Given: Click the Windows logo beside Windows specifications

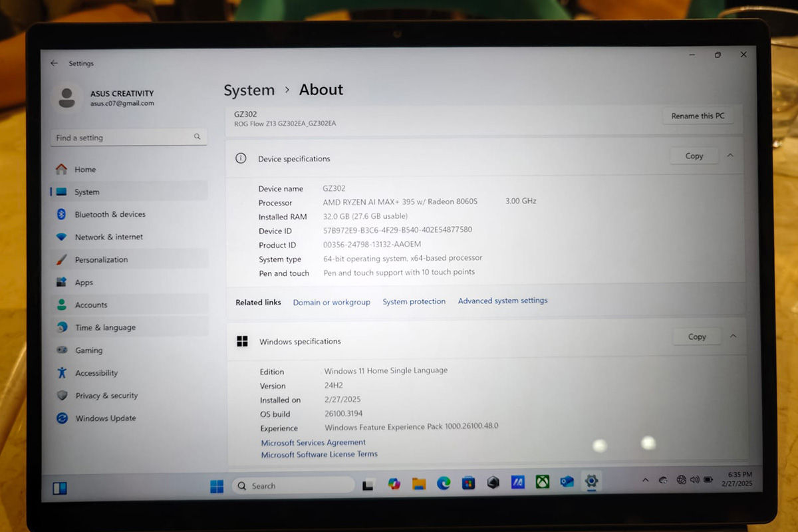Looking at the screenshot, I should pos(242,341).
